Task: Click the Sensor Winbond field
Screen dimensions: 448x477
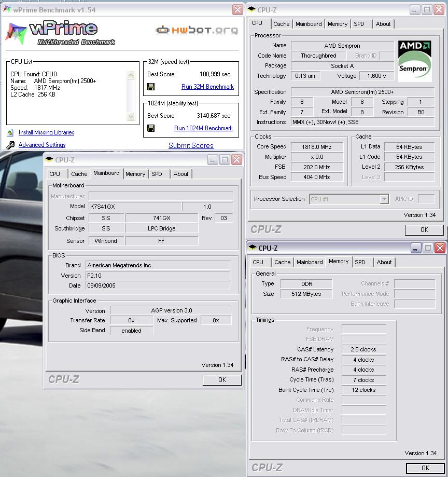Action: (106, 241)
